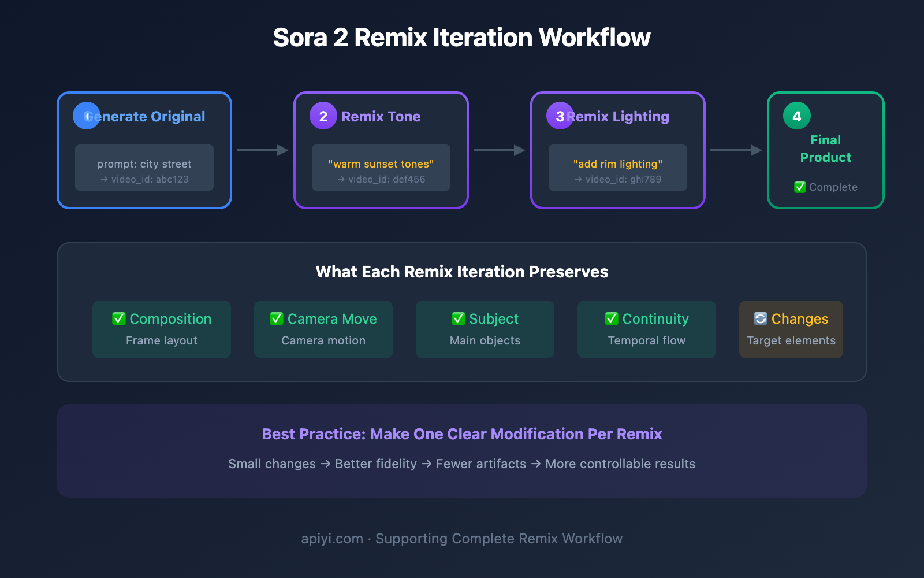Toggle the Subject preservation checkmark
The width and height of the screenshot is (924, 578).
click(458, 318)
